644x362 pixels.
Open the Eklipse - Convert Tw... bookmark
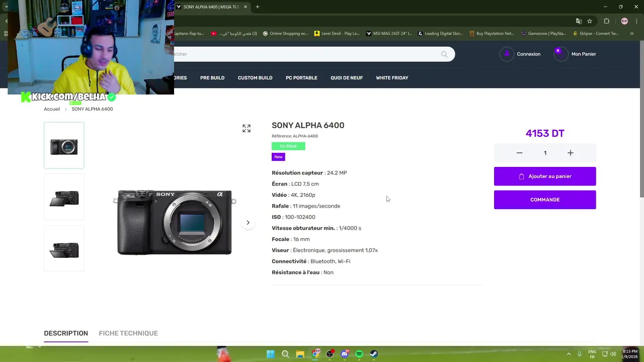(x=595, y=34)
